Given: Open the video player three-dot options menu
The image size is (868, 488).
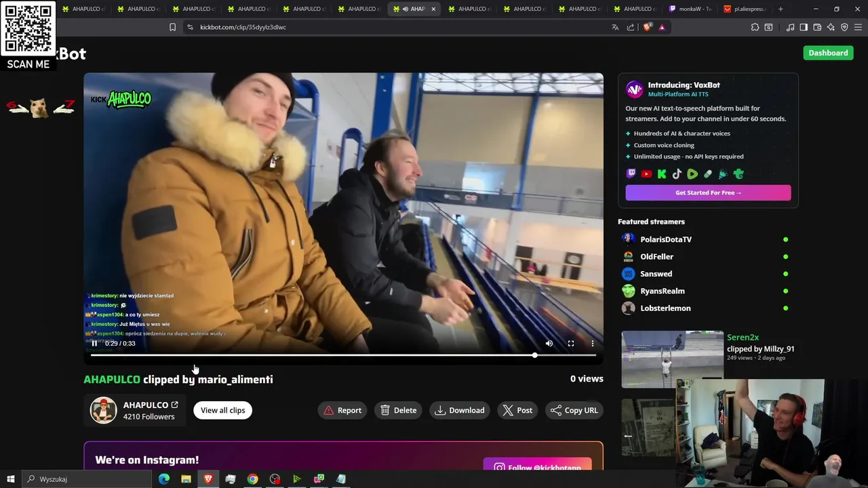Looking at the screenshot, I should pyautogui.click(x=593, y=344).
